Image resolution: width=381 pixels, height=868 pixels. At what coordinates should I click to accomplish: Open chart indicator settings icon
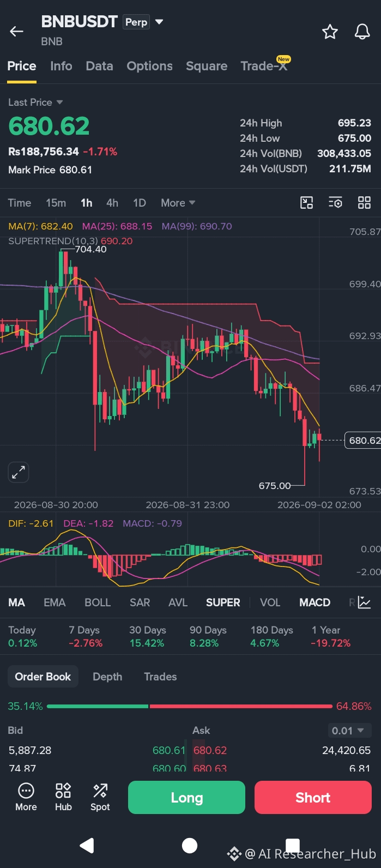pos(335,203)
